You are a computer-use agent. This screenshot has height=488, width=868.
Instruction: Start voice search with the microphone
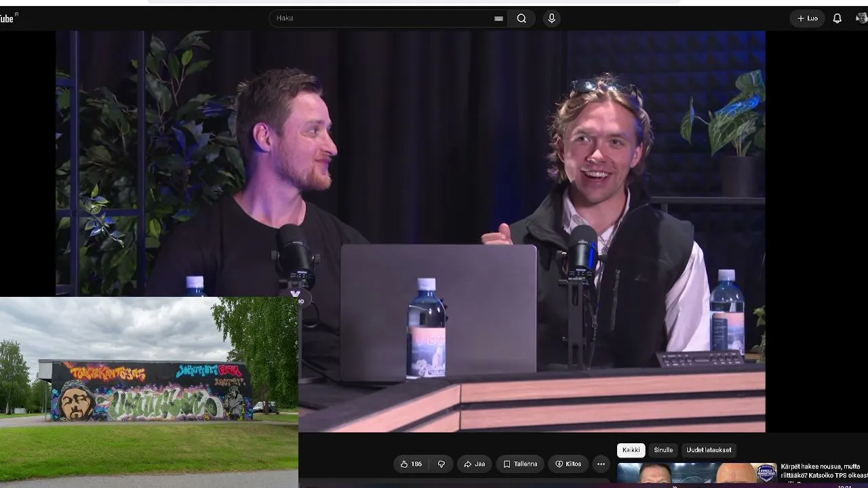coord(551,18)
